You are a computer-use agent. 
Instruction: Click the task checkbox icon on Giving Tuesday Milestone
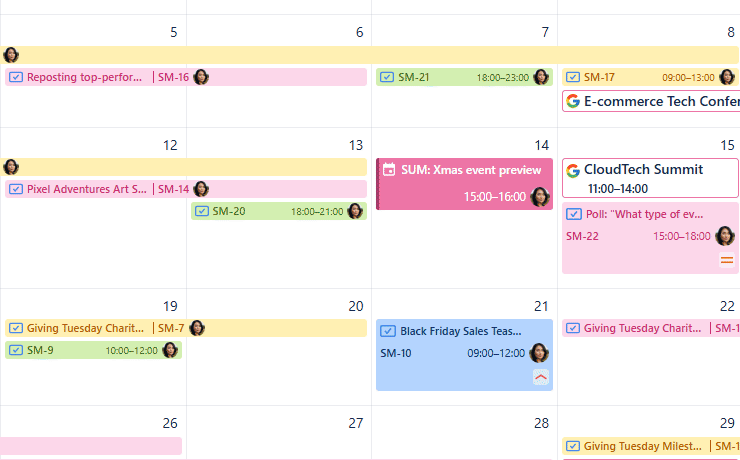pos(573,446)
